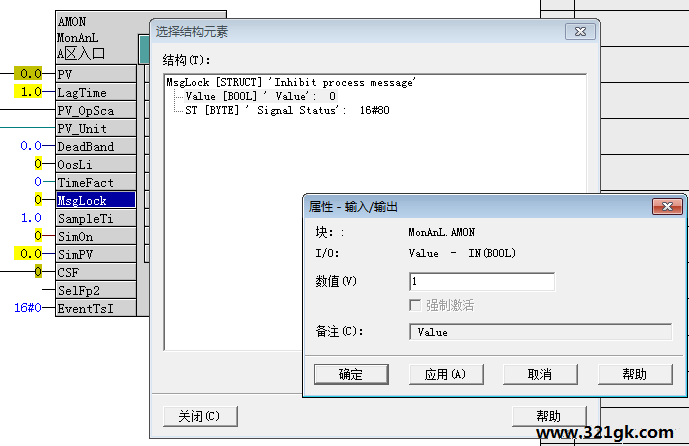
Task: Select the SelFp2 input pin
Action: 96,290
